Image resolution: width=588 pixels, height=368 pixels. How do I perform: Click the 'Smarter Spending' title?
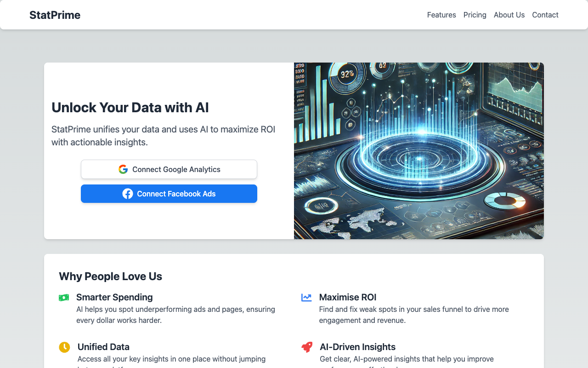pyautogui.click(x=114, y=297)
